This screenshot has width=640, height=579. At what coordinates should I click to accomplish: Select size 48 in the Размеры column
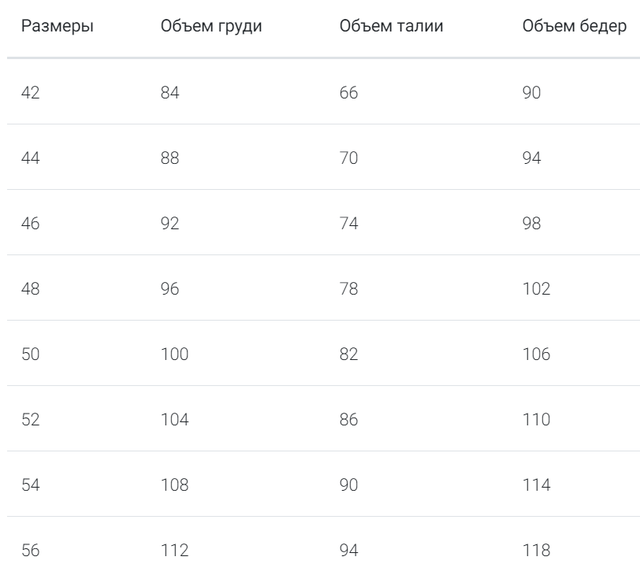[x=30, y=289]
